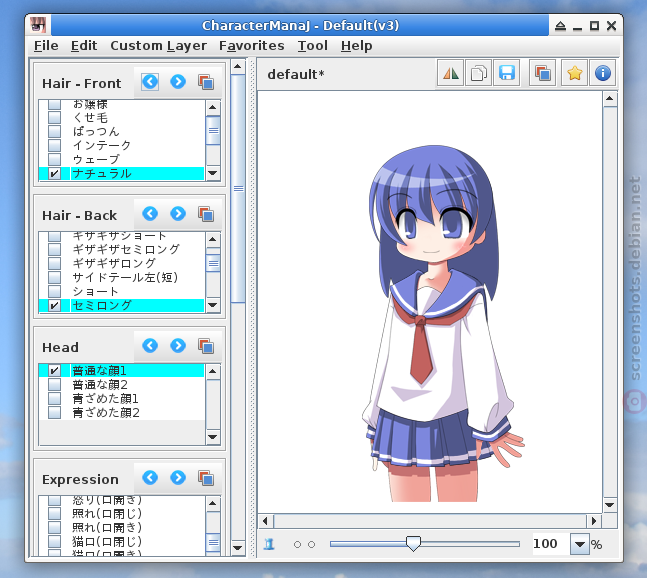Open the Edit menu
Screen dimensions: 647x578
tap(84, 45)
